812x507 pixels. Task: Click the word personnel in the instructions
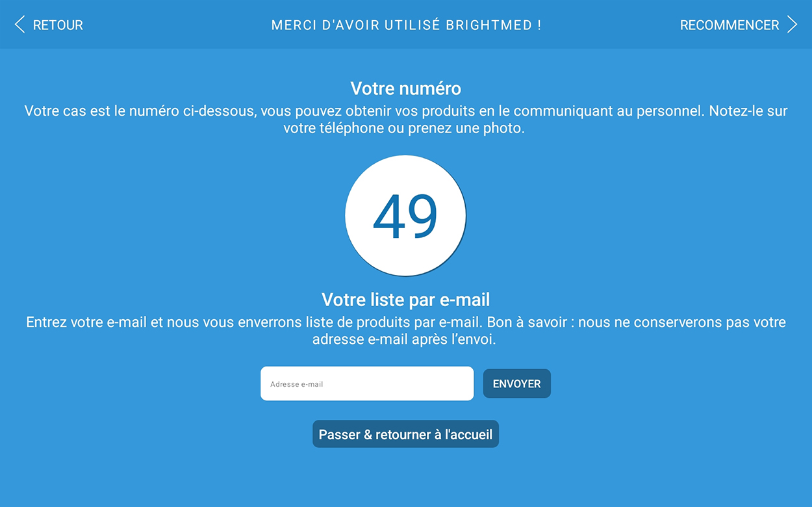[670, 111]
